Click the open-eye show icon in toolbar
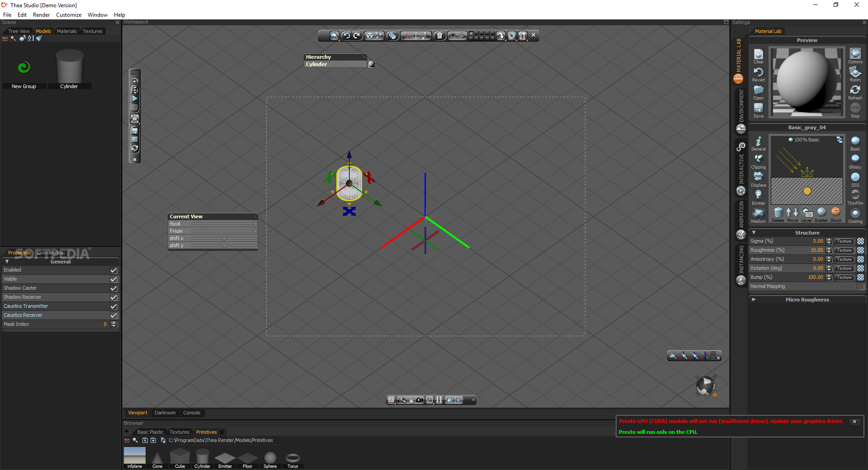 point(452,36)
